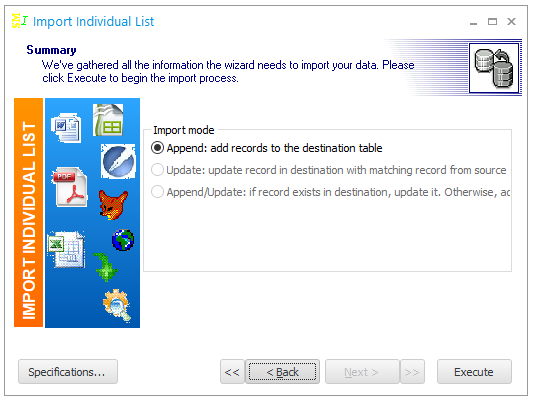Click the Execute button
The width and height of the screenshot is (533, 401).
click(474, 372)
